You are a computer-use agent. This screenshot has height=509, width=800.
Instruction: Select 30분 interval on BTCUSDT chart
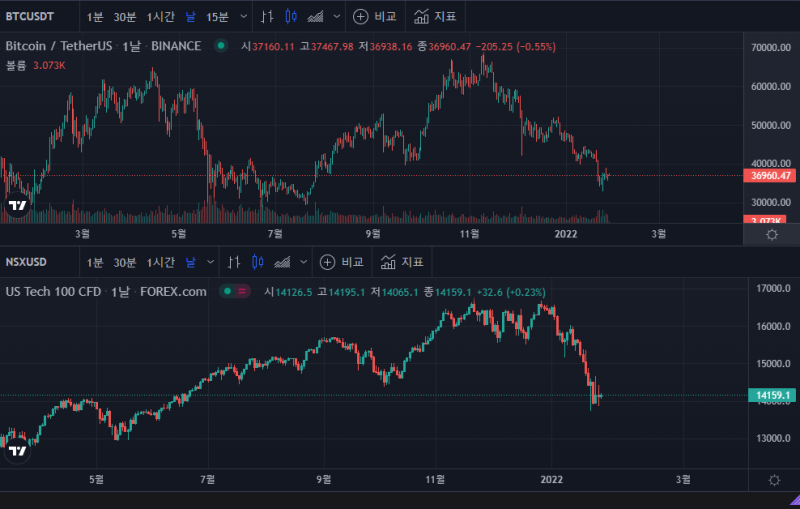[124, 17]
